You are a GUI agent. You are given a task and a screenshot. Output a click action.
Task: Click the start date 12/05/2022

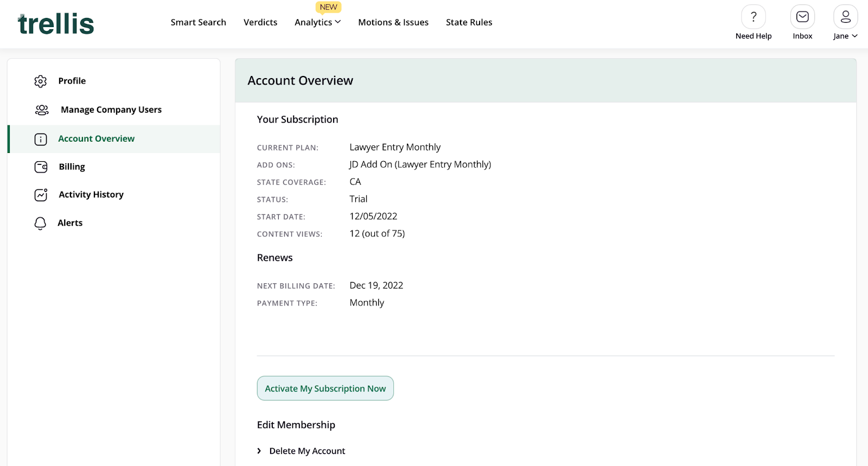373,216
